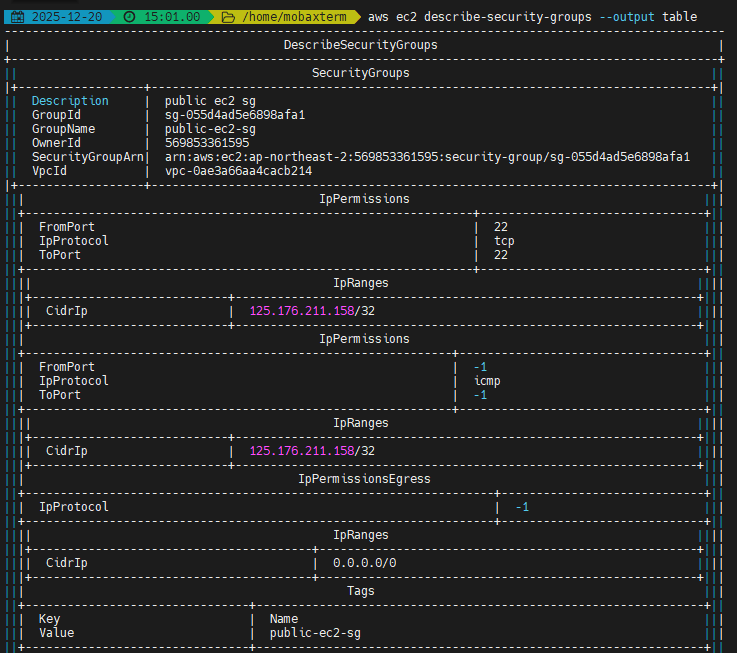Screen dimensions: 737x653
Task: Select the GroupId value sg-055d4ad5e6898afa1
Action: (x=235, y=115)
